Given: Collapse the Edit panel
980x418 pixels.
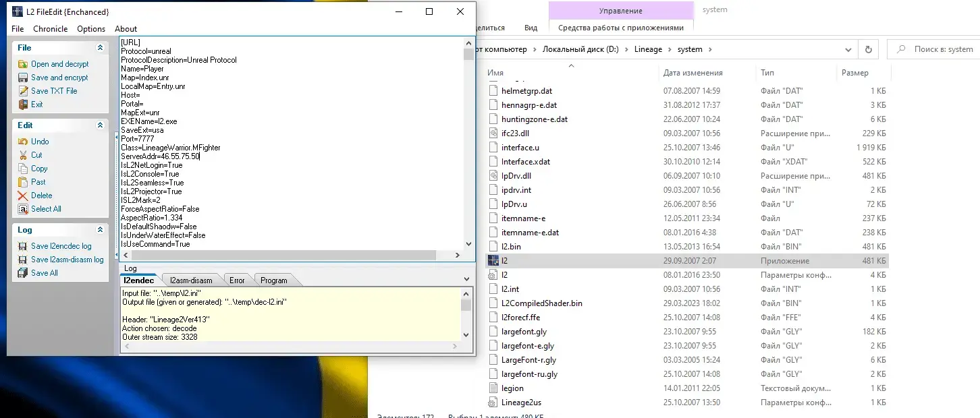Looking at the screenshot, I should (100, 125).
